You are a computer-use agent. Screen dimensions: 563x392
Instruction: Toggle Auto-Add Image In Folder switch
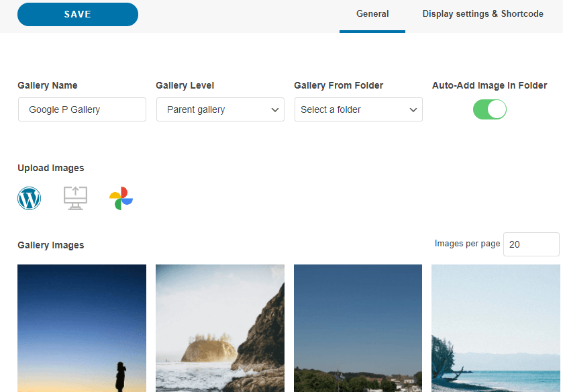coord(489,109)
